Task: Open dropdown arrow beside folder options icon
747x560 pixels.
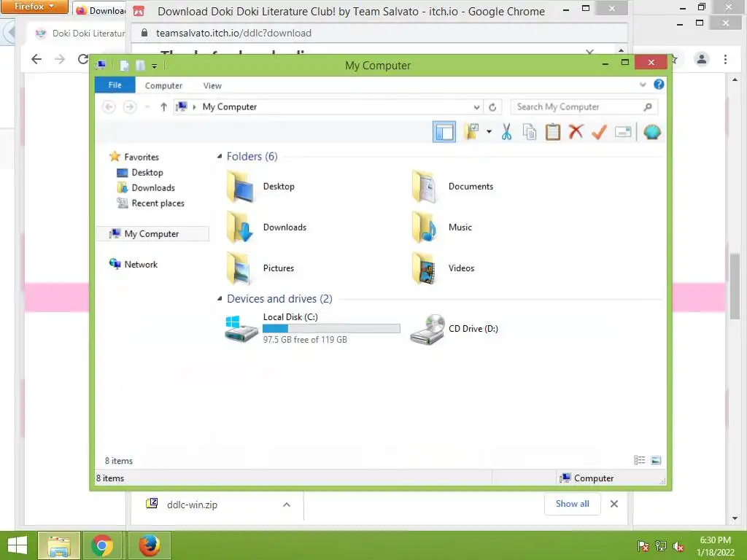Action: 489,132
